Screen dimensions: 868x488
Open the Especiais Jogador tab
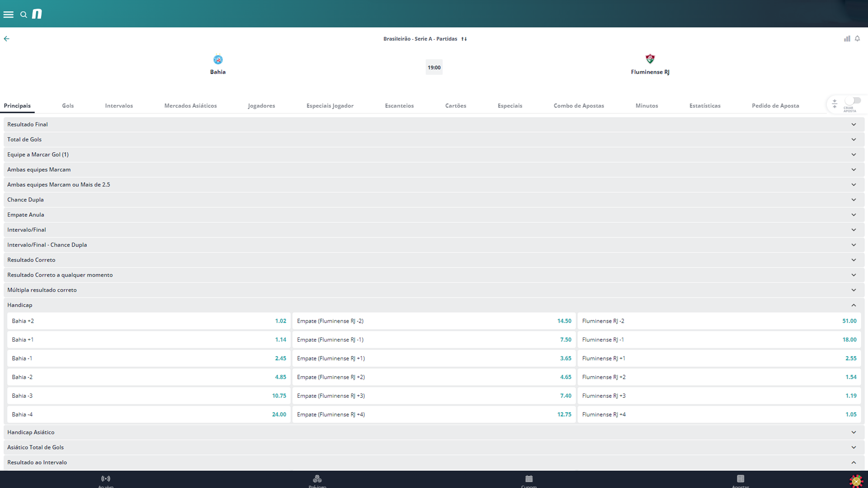[x=330, y=106]
